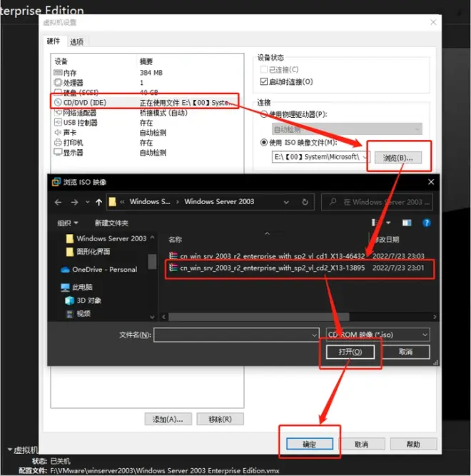Click the display monitor icon
The image size is (471, 476).
[x=58, y=152]
